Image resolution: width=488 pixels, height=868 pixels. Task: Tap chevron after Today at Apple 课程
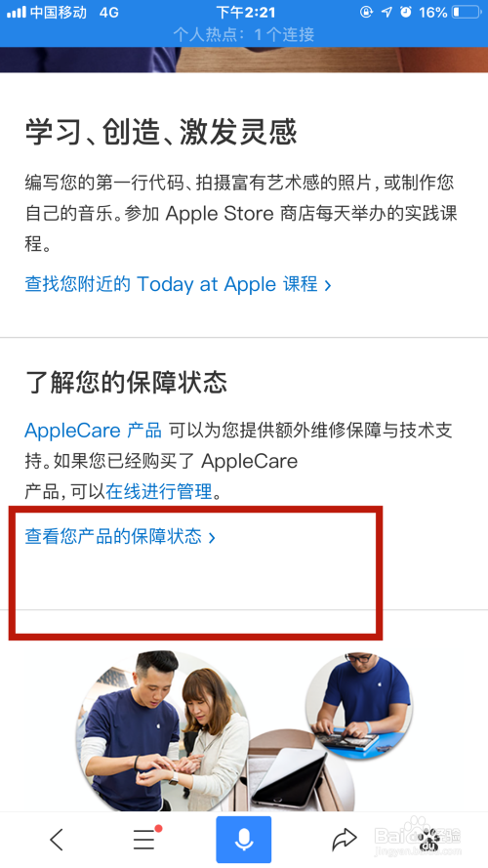pos(328,285)
